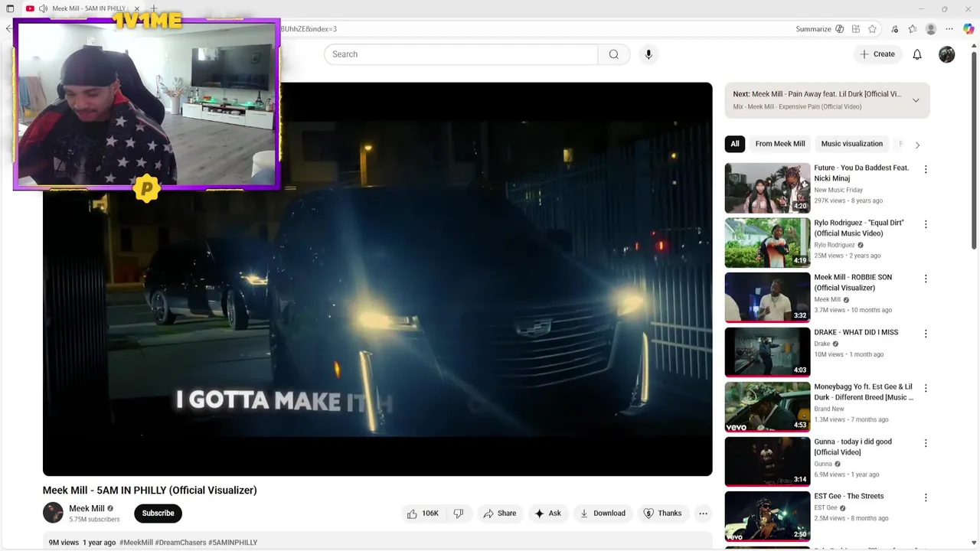The image size is (980, 551).
Task: Open Meek Mill ROBBIE SON thumbnail
Action: (x=767, y=297)
